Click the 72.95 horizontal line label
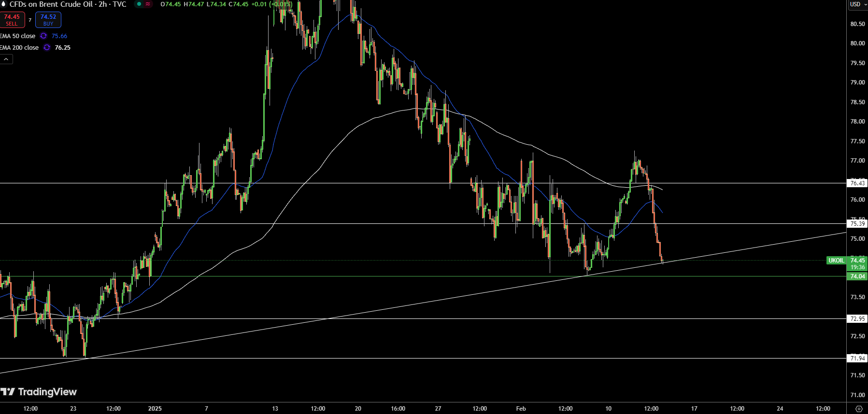The image size is (868, 414). (x=857, y=318)
